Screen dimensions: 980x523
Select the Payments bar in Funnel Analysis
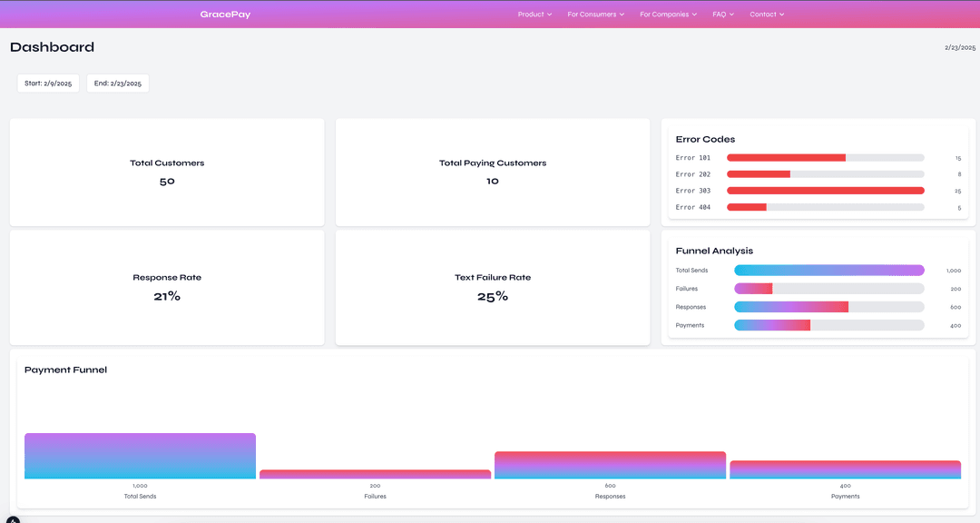771,324
